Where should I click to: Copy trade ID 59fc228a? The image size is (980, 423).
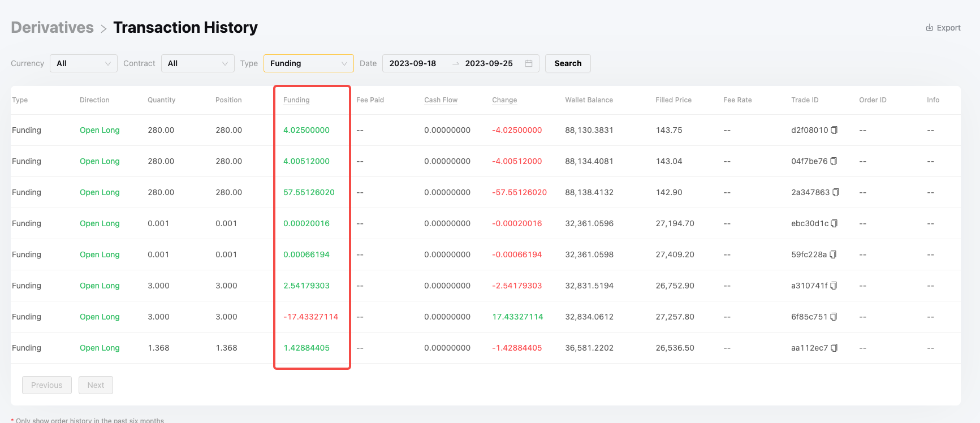pyautogui.click(x=832, y=254)
